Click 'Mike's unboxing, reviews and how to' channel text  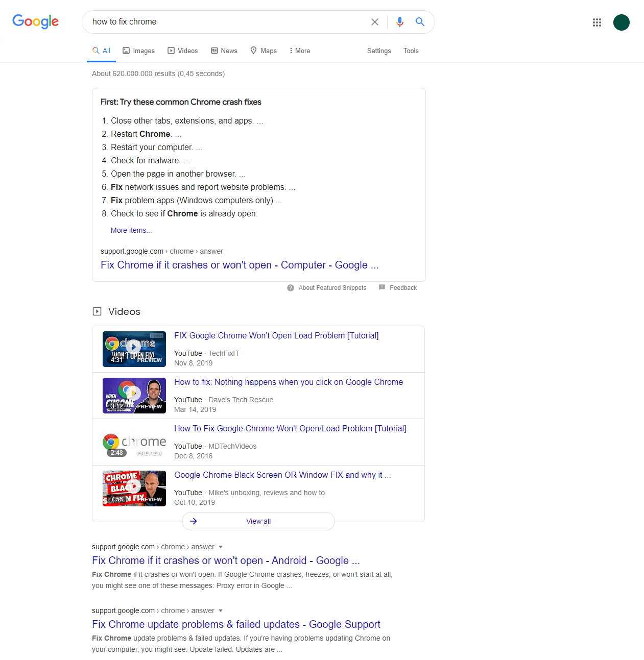(267, 493)
